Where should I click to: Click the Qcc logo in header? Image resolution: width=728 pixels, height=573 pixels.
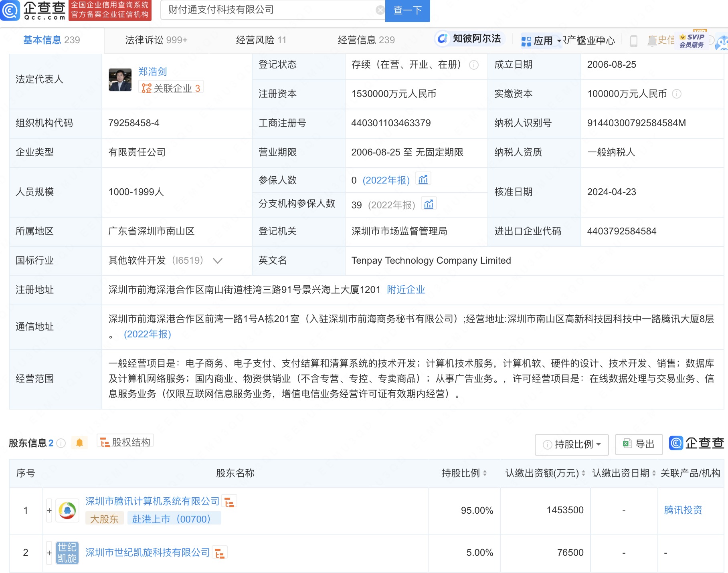(x=33, y=10)
